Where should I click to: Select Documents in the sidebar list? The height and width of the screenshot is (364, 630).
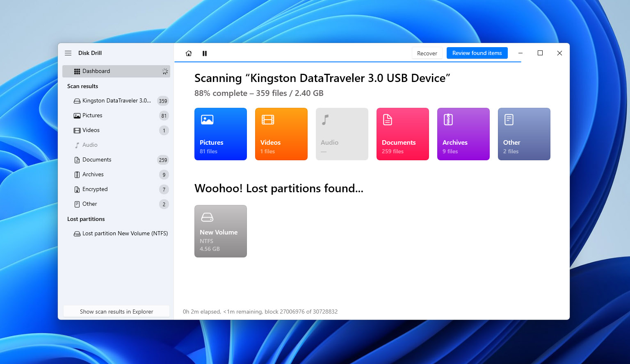(116, 160)
